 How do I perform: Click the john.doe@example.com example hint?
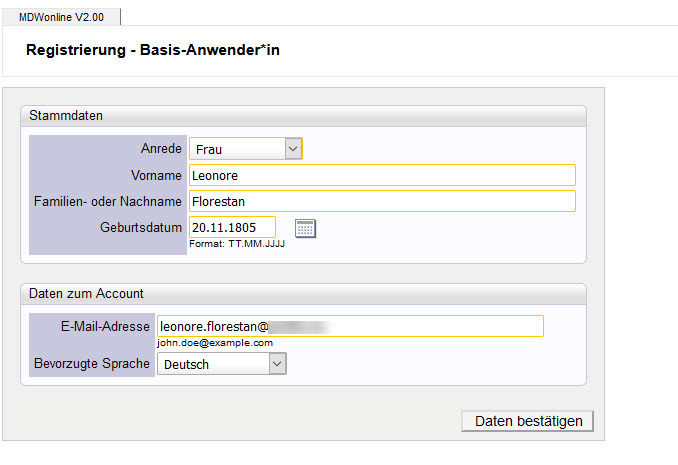(215, 343)
